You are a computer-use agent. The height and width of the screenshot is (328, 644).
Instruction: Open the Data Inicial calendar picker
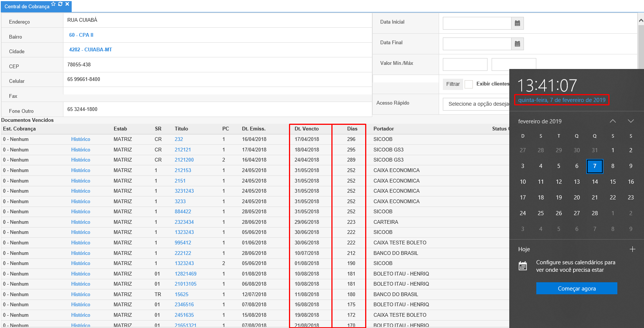518,23
